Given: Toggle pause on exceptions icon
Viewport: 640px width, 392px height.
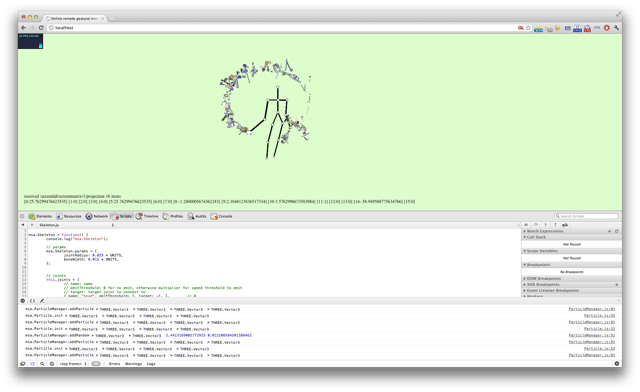Looking at the screenshot, I should click(x=22, y=301).
